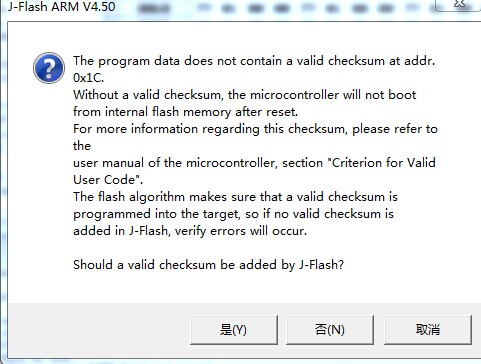The height and width of the screenshot is (364, 481).
Task: Confirm adding checksum with 是(Y) button
Action: [x=234, y=330]
